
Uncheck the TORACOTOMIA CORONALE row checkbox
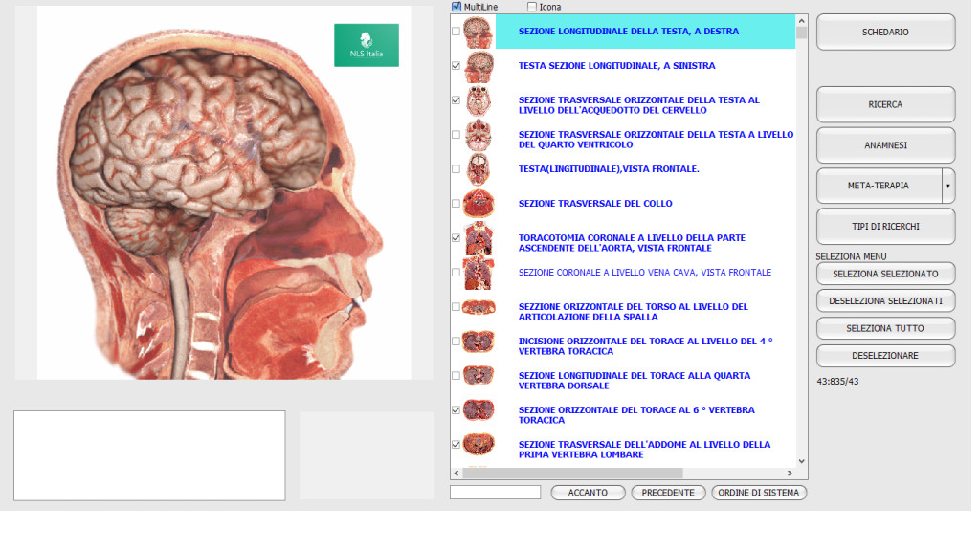pos(457,238)
